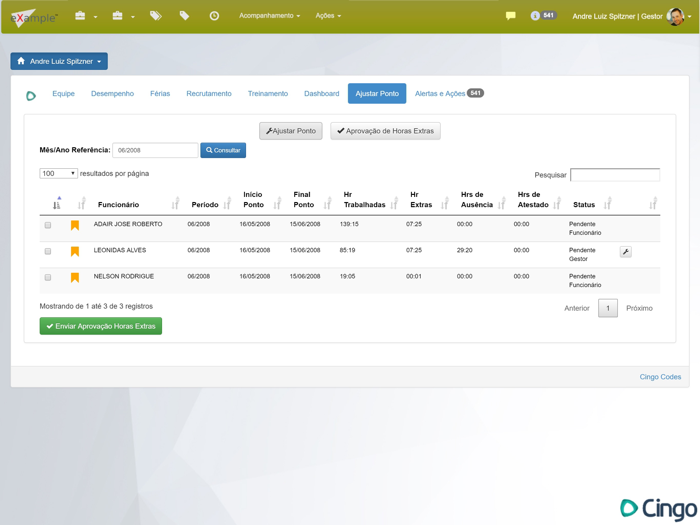Screen dimensions: 700x525
Task: Click Aprovação de Horas Extras button
Action: [x=385, y=131]
